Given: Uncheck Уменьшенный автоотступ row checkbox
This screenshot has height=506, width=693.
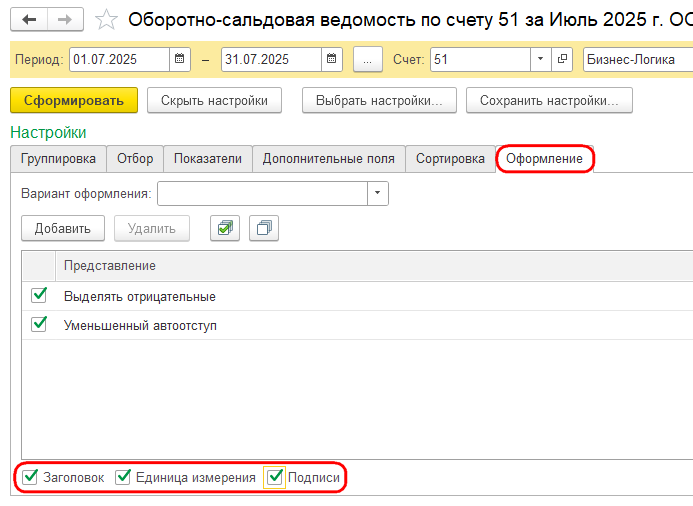Looking at the screenshot, I should point(39,324).
